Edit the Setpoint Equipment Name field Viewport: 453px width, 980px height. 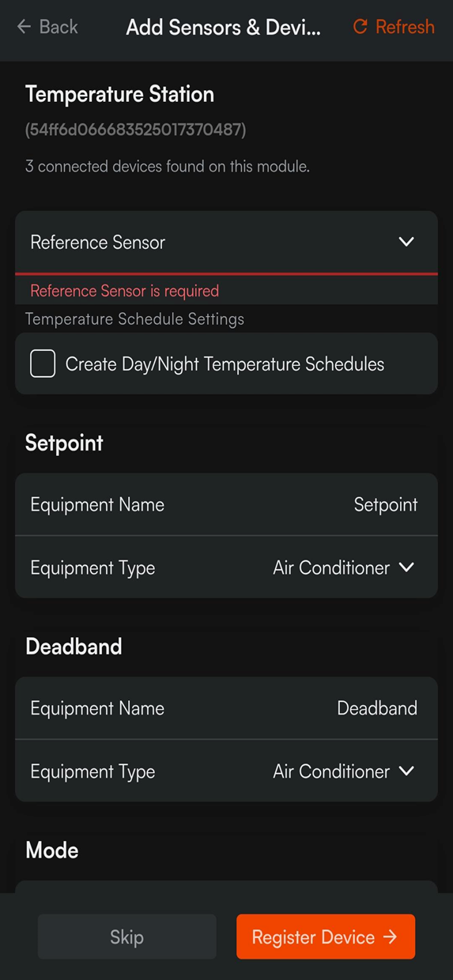(226, 504)
